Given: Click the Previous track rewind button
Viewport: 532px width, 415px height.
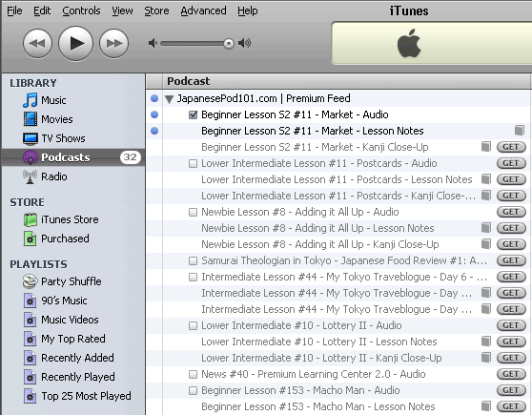Looking at the screenshot, I should tap(37, 44).
